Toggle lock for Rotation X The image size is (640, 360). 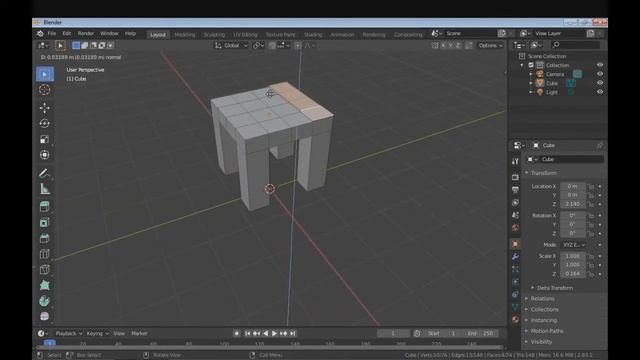pos(591,216)
